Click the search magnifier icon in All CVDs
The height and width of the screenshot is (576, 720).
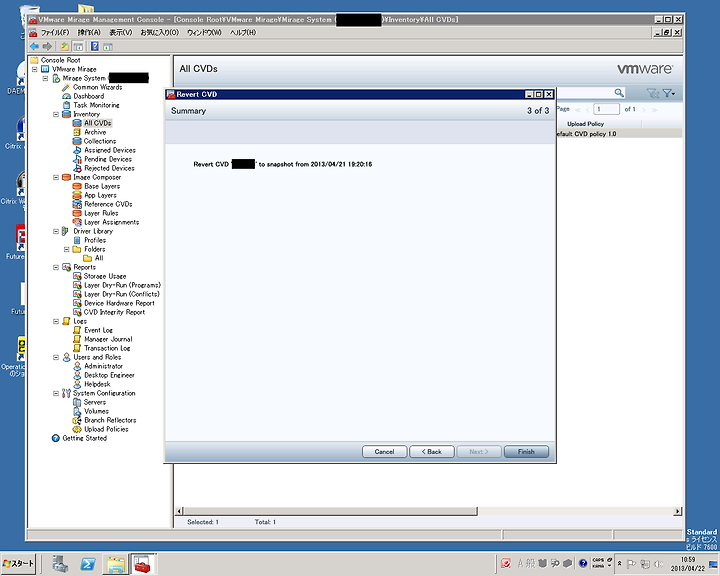pyautogui.click(x=619, y=93)
